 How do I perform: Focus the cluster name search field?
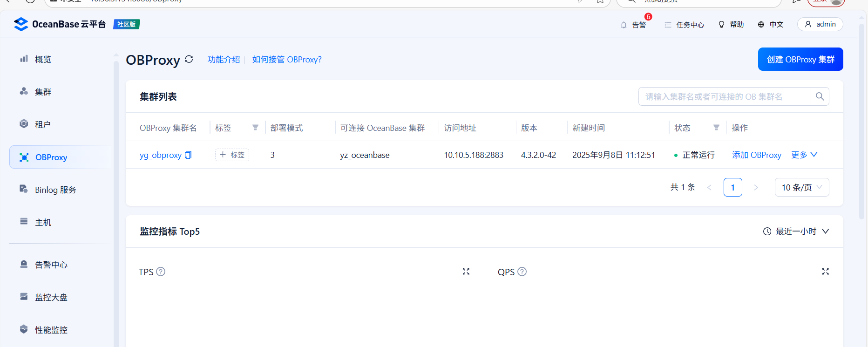[x=725, y=96]
